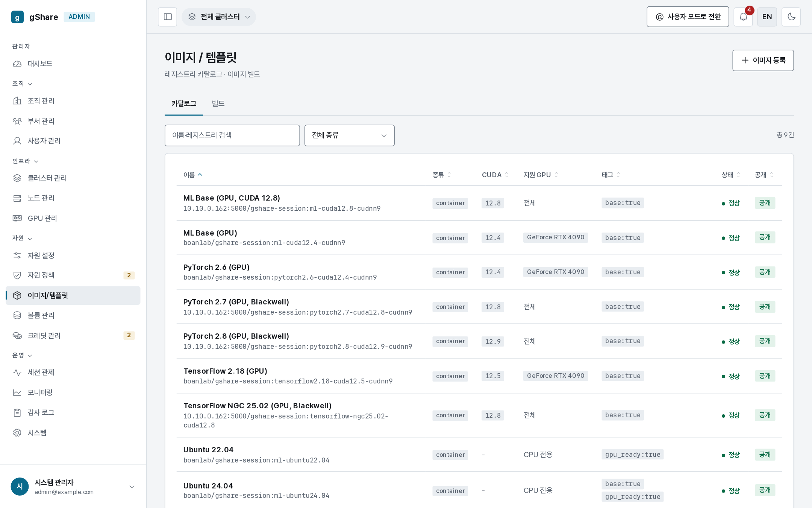Sort table by 이름 column
Viewport: 812px width, 508px height.
click(x=193, y=175)
